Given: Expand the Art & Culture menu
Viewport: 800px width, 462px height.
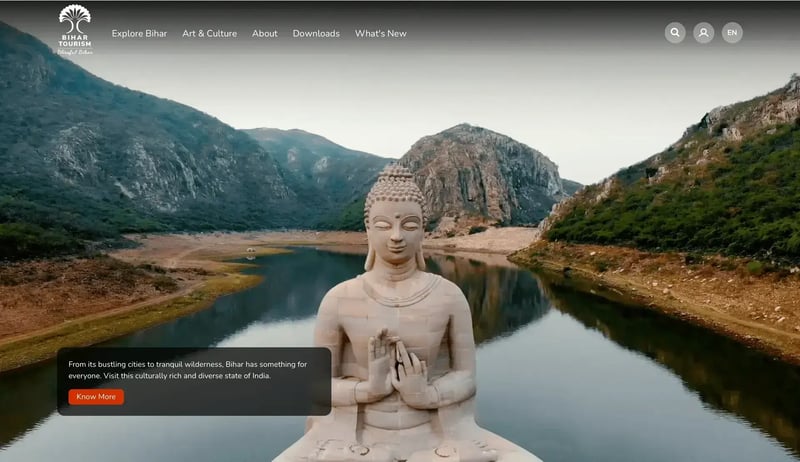Looking at the screenshot, I should [x=209, y=33].
